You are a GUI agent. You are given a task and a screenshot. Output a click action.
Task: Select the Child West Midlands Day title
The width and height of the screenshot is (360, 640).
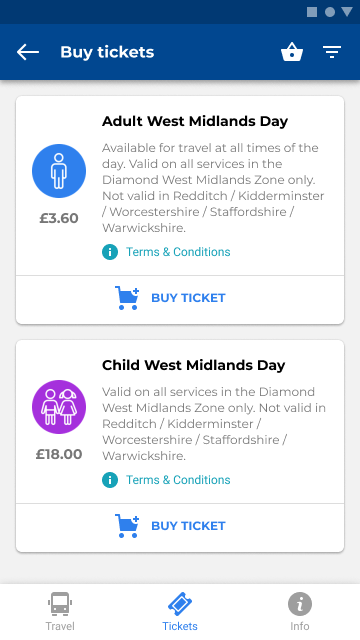coord(193,365)
